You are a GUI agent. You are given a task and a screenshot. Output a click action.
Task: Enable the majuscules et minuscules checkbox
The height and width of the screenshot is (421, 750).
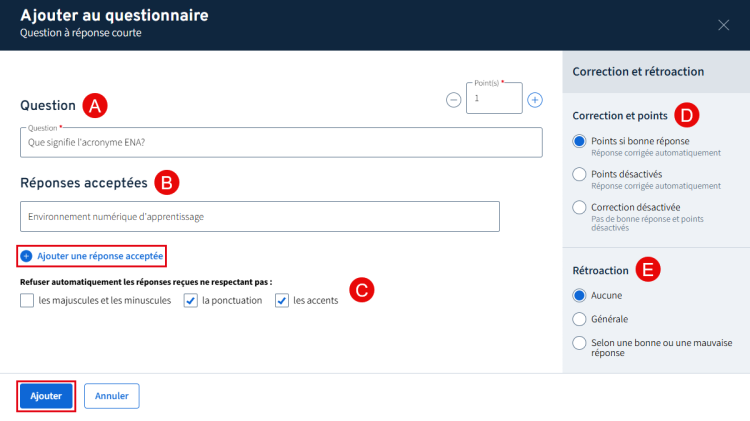[27, 300]
